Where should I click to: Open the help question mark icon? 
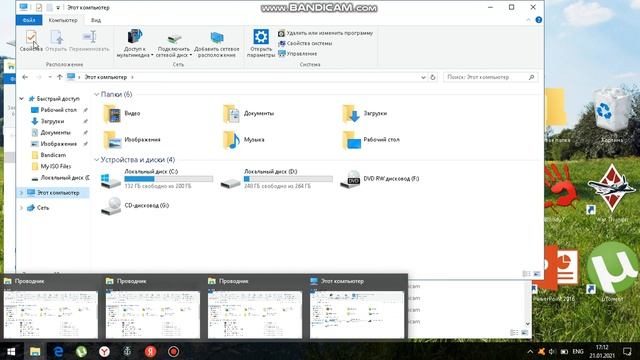tap(539, 20)
